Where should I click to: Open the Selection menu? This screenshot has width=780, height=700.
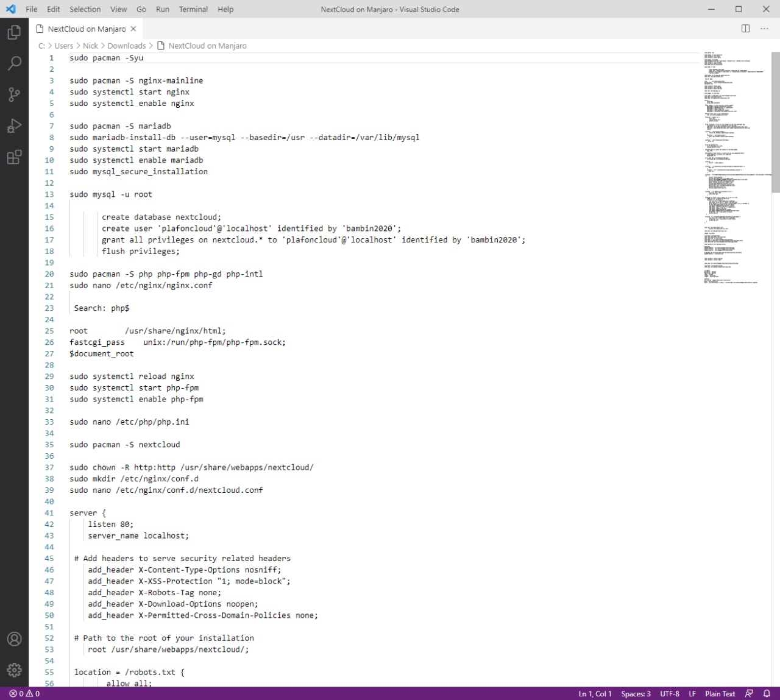(85, 9)
